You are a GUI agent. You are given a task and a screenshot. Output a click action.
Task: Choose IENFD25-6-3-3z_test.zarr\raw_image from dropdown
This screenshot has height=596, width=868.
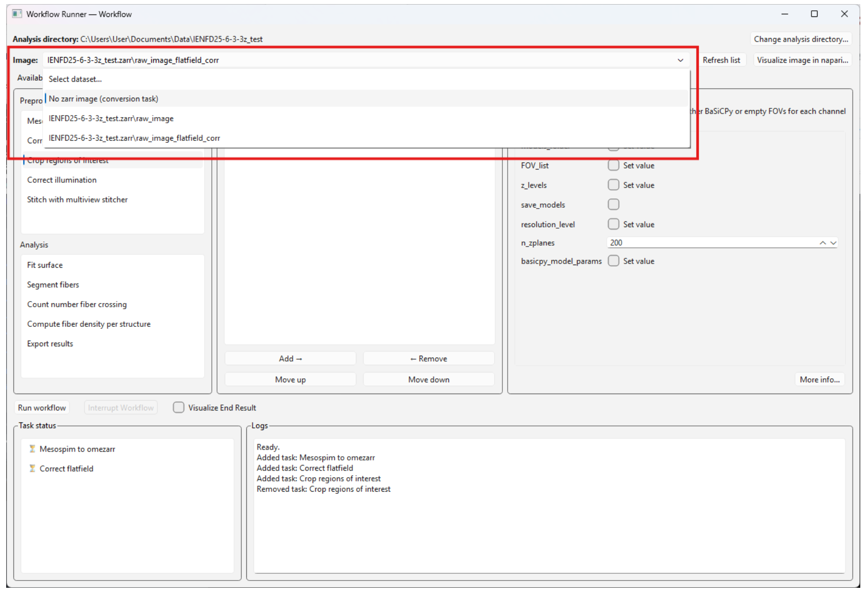[x=111, y=118]
